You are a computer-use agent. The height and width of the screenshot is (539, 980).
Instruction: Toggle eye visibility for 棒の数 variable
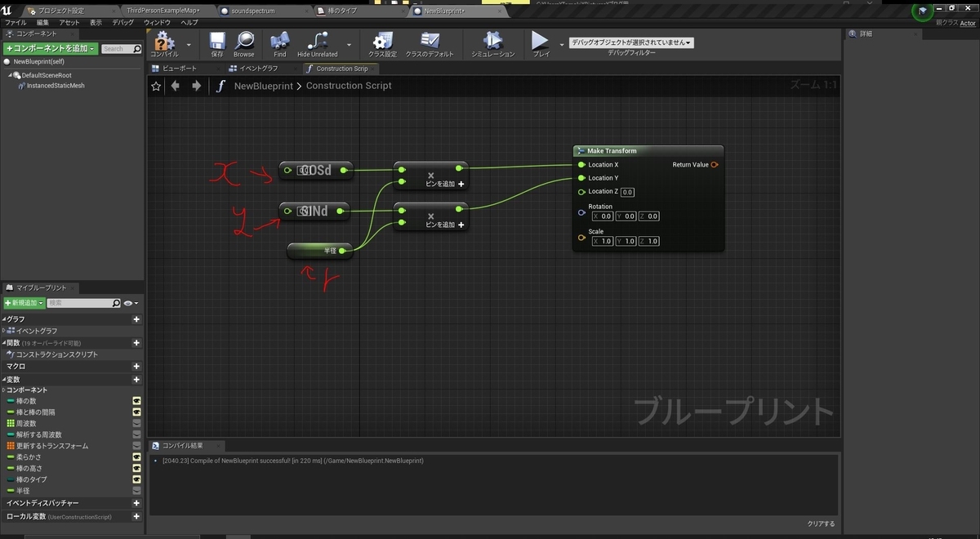136,401
